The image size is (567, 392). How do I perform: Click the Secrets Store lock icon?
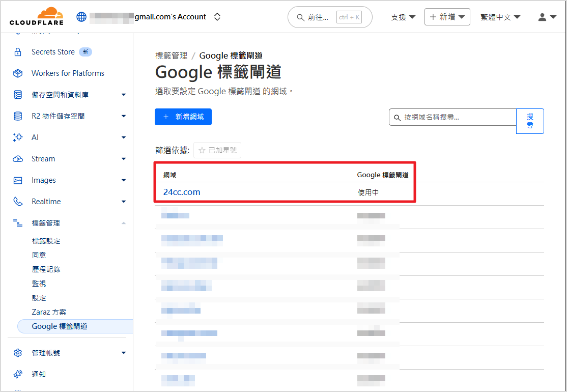(18, 52)
